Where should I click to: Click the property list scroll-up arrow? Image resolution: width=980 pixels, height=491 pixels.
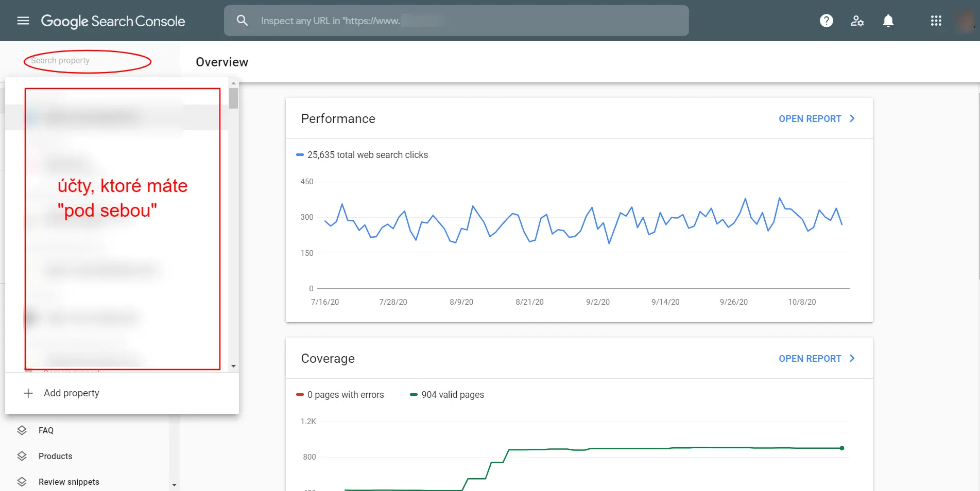coord(234,83)
